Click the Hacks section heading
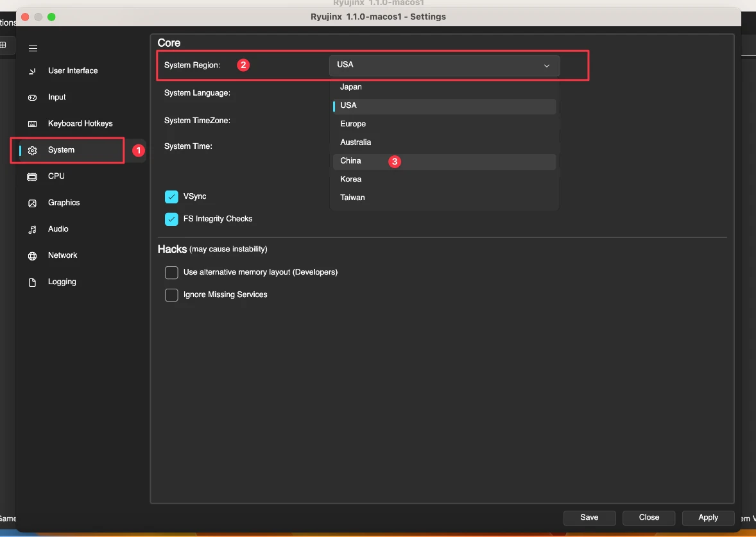This screenshot has height=537, width=756. pos(172,249)
